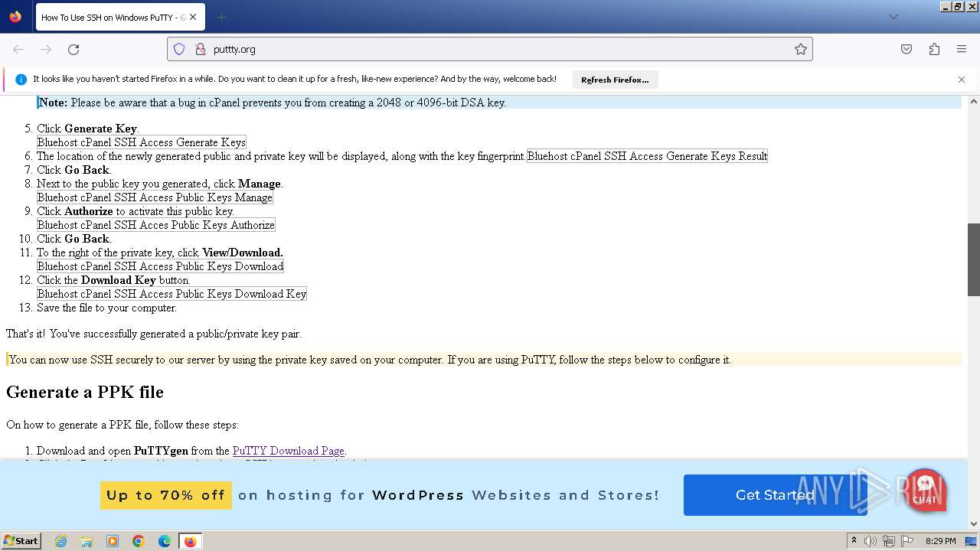The height and width of the screenshot is (551, 980).
Task: Open File Explorer folder in taskbar
Action: [87, 541]
